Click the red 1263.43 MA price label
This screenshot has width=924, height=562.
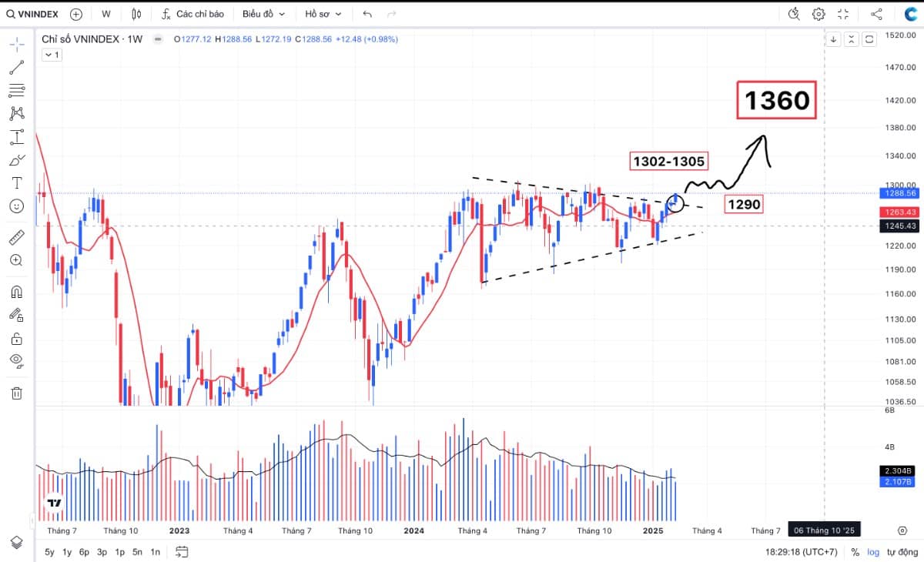coord(899,212)
